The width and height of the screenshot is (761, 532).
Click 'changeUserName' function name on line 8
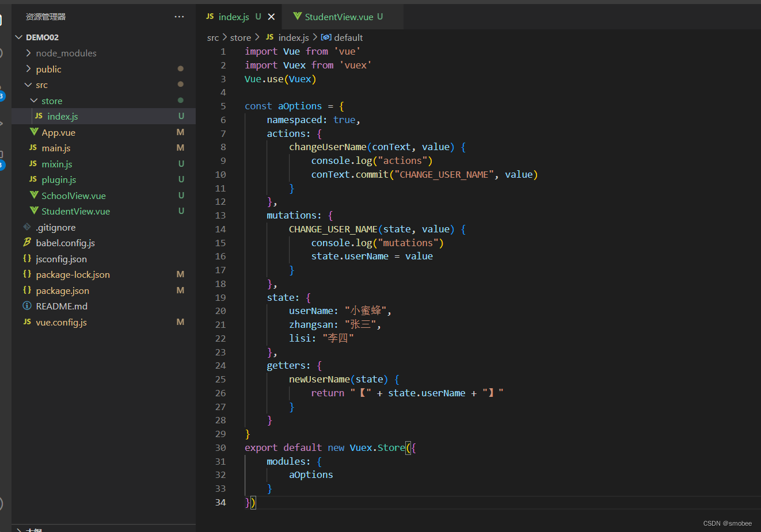[328, 147]
